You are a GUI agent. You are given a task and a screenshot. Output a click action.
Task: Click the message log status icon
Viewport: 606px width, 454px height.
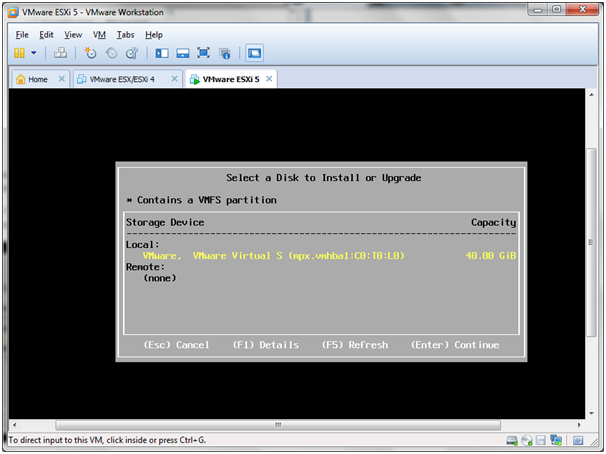point(578,440)
